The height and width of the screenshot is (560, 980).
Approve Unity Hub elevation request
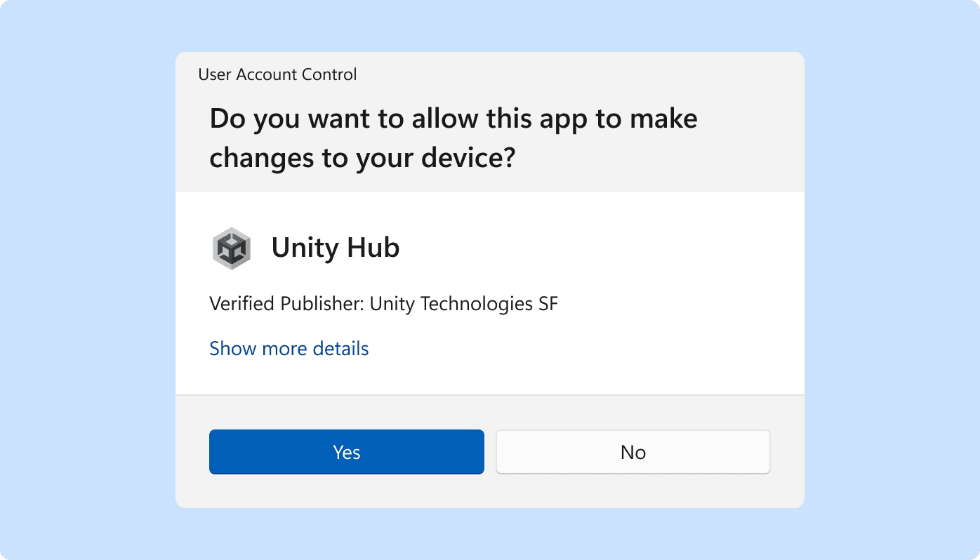[x=346, y=452]
